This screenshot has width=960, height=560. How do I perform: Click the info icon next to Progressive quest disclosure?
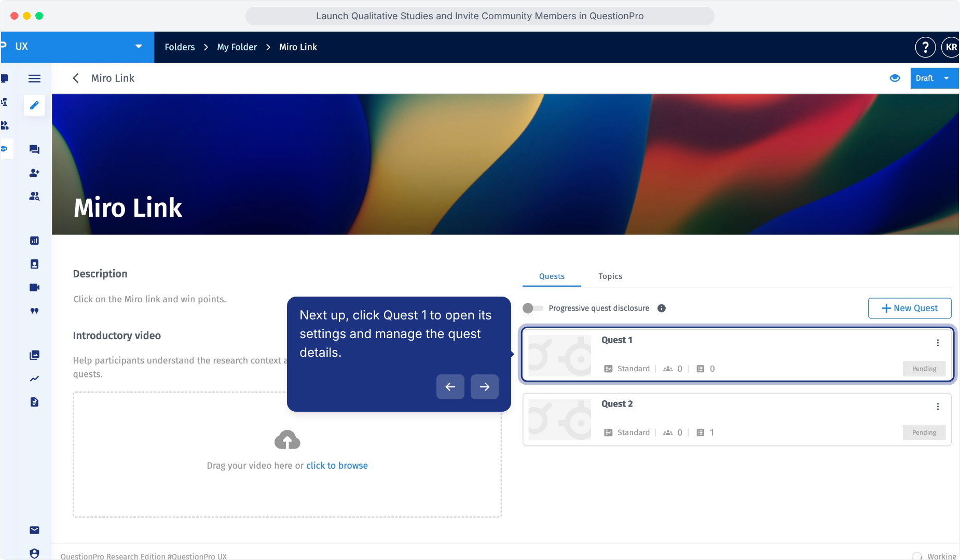[662, 308]
